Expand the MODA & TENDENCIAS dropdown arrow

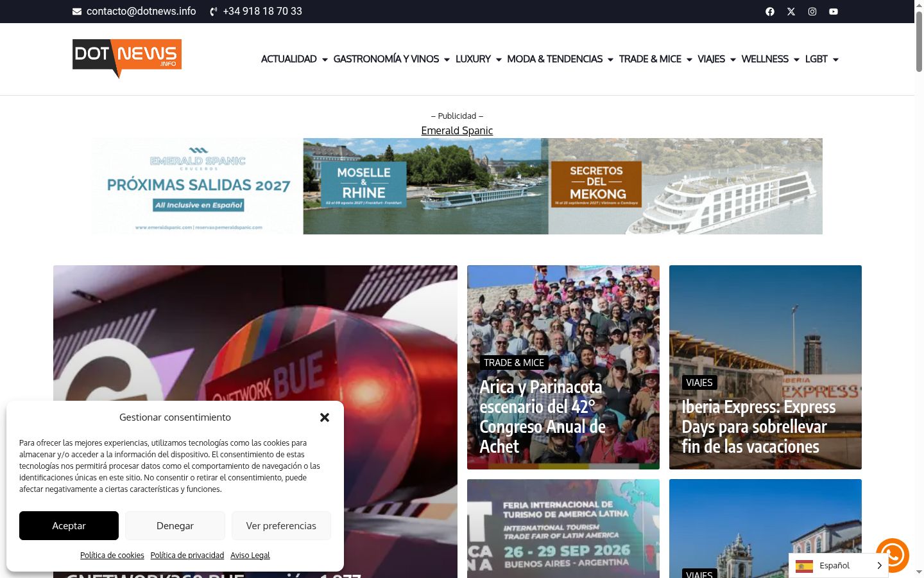(610, 60)
